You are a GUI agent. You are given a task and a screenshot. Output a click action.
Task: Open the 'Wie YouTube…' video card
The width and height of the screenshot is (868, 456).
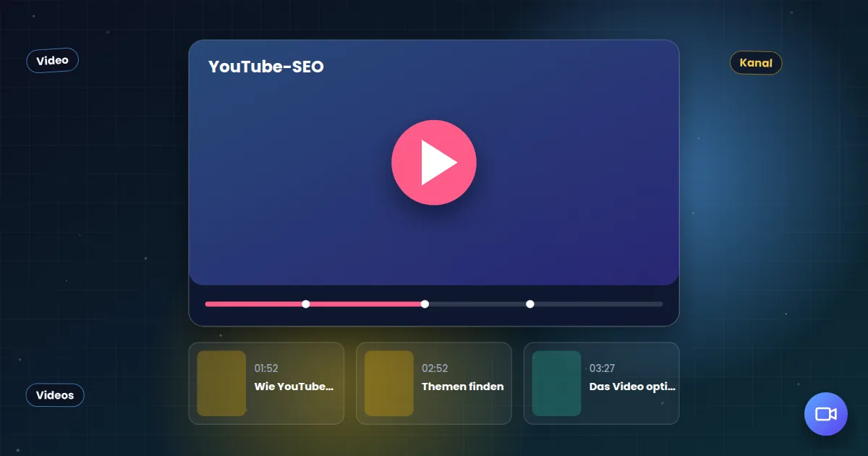266,384
